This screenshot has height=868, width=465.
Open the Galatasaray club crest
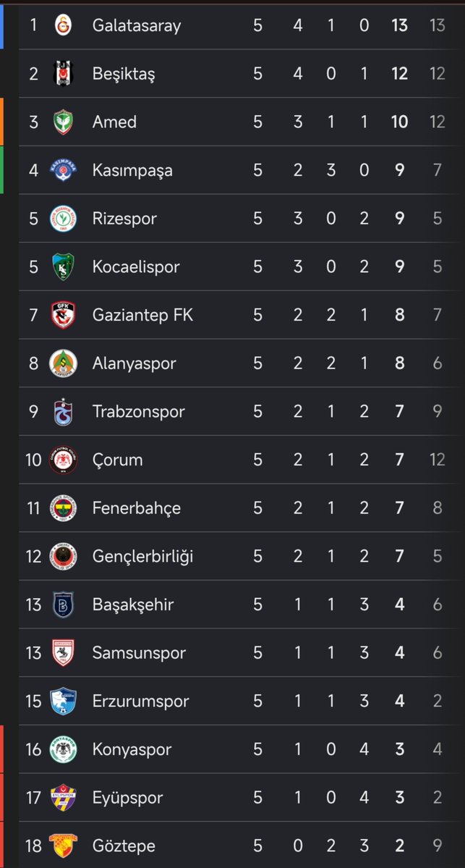click(63, 25)
